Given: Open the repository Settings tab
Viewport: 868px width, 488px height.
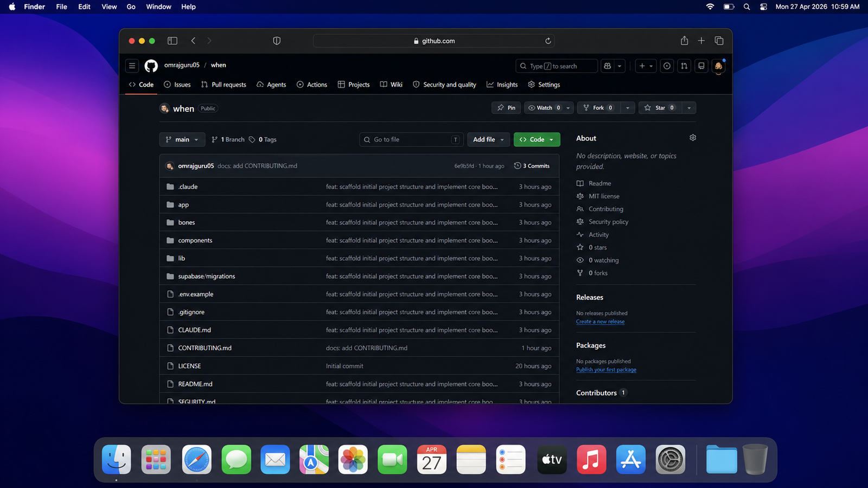Looking at the screenshot, I should pyautogui.click(x=544, y=85).
